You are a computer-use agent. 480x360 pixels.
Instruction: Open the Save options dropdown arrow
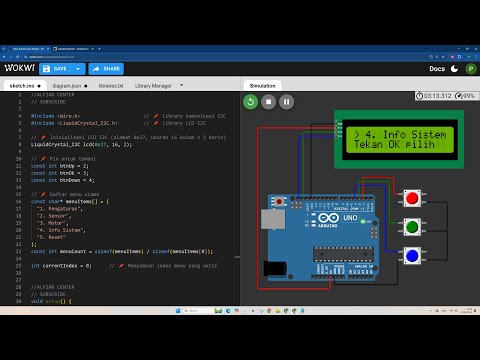tap(78, 69)
